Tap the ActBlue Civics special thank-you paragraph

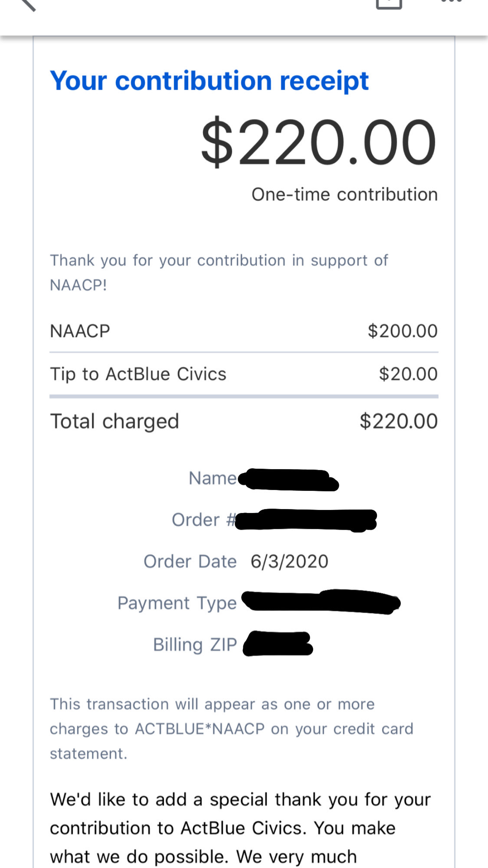coord(240,828)
